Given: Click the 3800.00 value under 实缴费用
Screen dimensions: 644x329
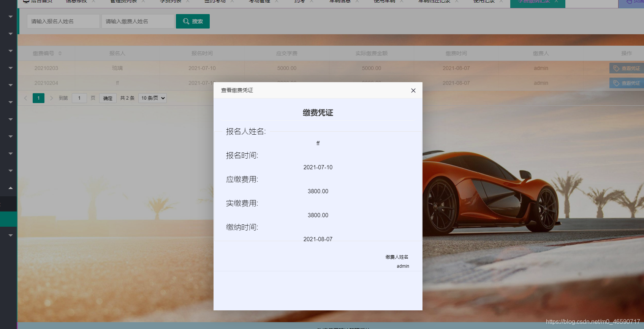Looking at the screenshot, I should [x=318, y=215].
